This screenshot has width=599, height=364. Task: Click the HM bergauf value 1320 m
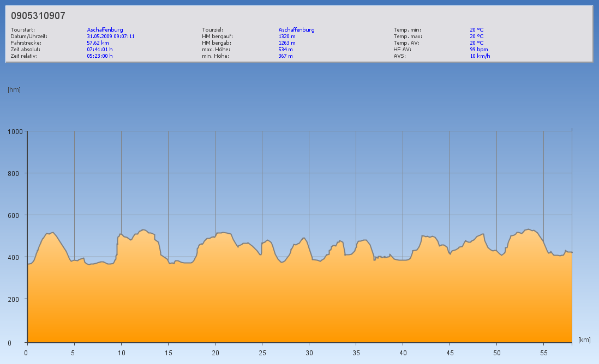pos(287,36)
